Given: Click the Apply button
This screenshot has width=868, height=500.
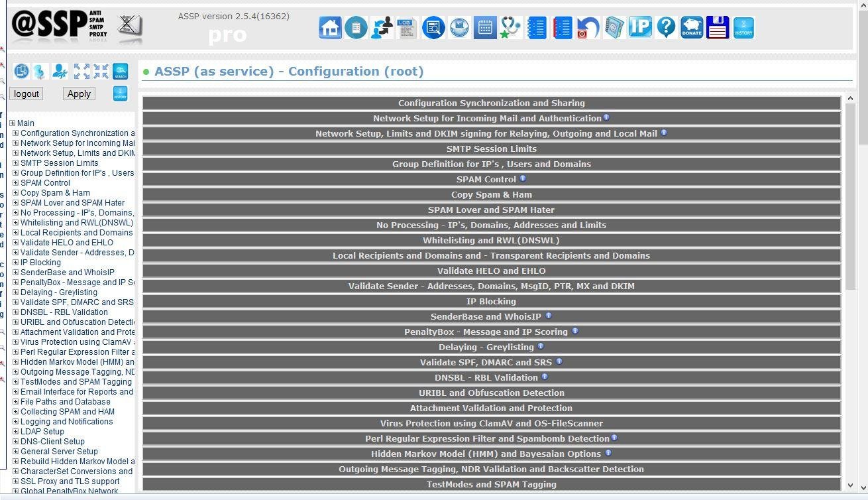Looking at the screenshot, I should click(x=79, y=94).
